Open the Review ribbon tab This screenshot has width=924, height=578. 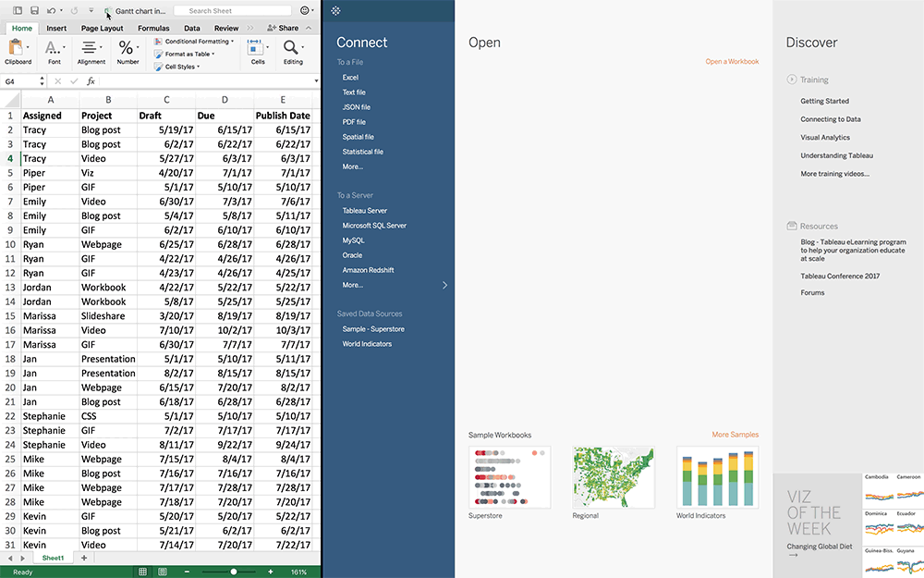coord(226,28)
